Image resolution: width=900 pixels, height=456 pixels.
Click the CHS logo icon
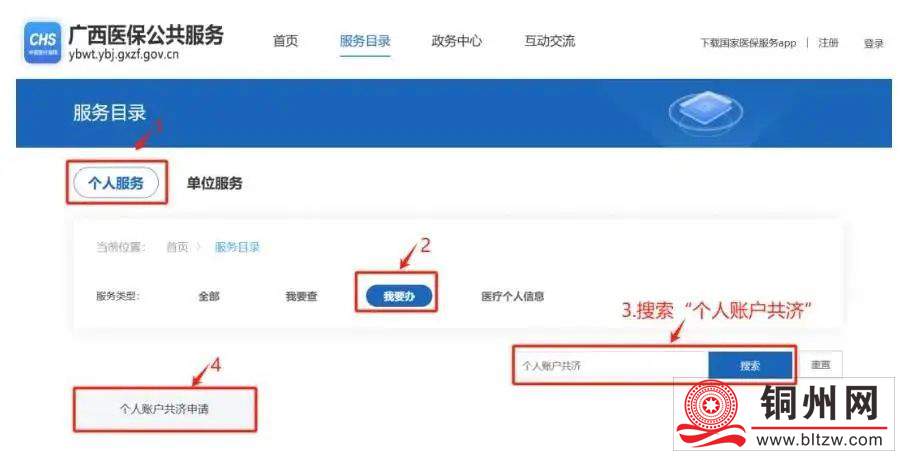42,42
